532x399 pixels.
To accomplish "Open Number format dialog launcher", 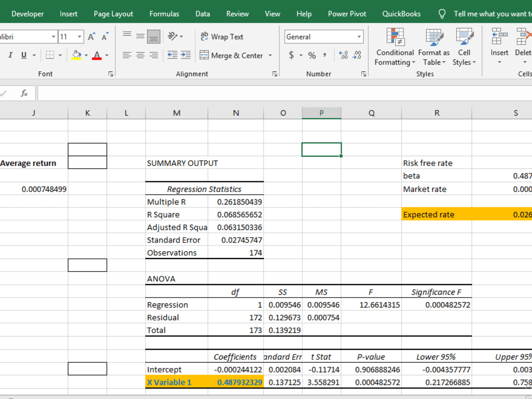I will (363, 74).
